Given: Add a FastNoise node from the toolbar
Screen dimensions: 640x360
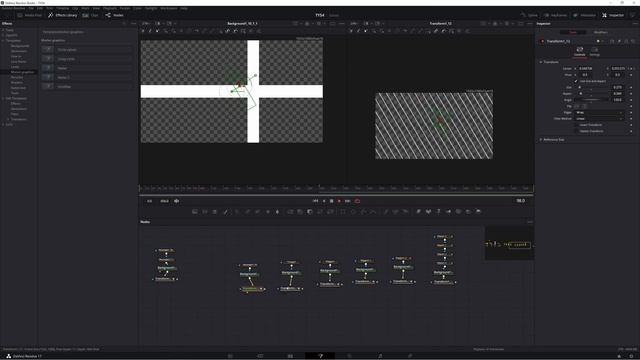Looking at the screenshot, I should pyautogui.click(x=205, y=211).
